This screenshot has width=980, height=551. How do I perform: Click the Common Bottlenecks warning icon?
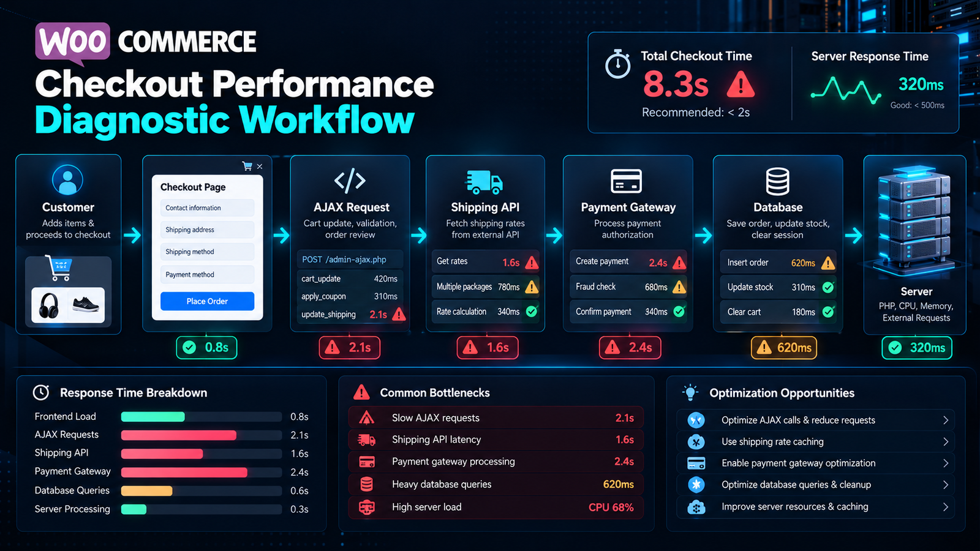pyautogui.click(x=361, y=392)
